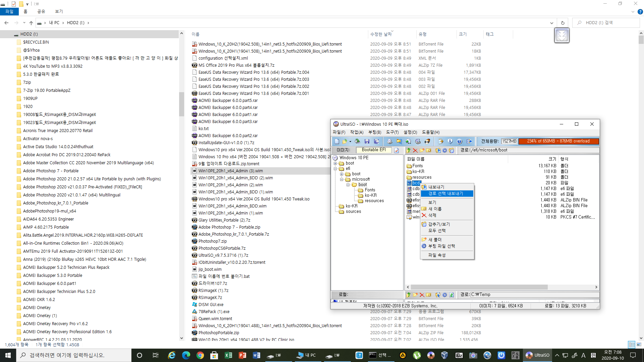The width and height of the screenshot is (644, 362).
Task: Open 파일(F) menu in UltraISO
Action: pyautogui.click(x=339, y=132)
